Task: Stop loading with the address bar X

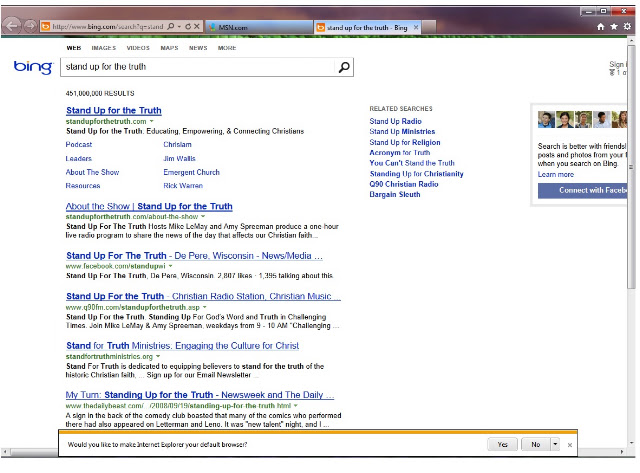Action: pos(197,27)
